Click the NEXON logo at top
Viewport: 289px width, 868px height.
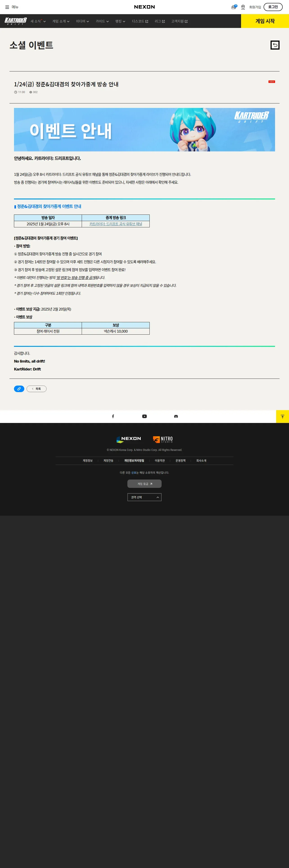coord(144,7)
